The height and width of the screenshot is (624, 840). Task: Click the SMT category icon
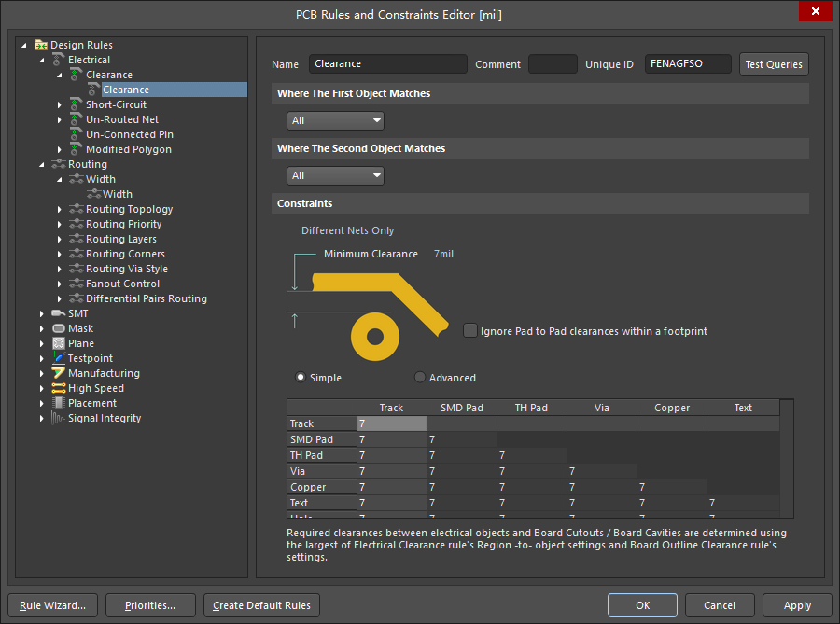[x=59, y=313]
